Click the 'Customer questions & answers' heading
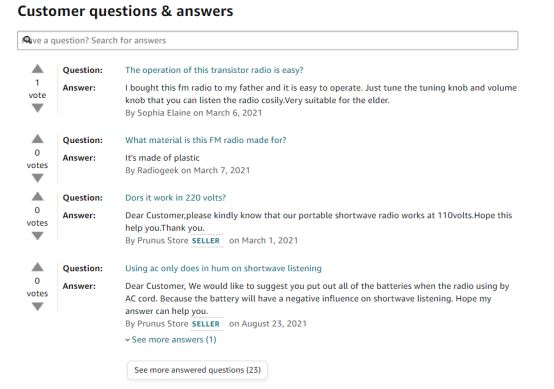 tap(125, 11)
